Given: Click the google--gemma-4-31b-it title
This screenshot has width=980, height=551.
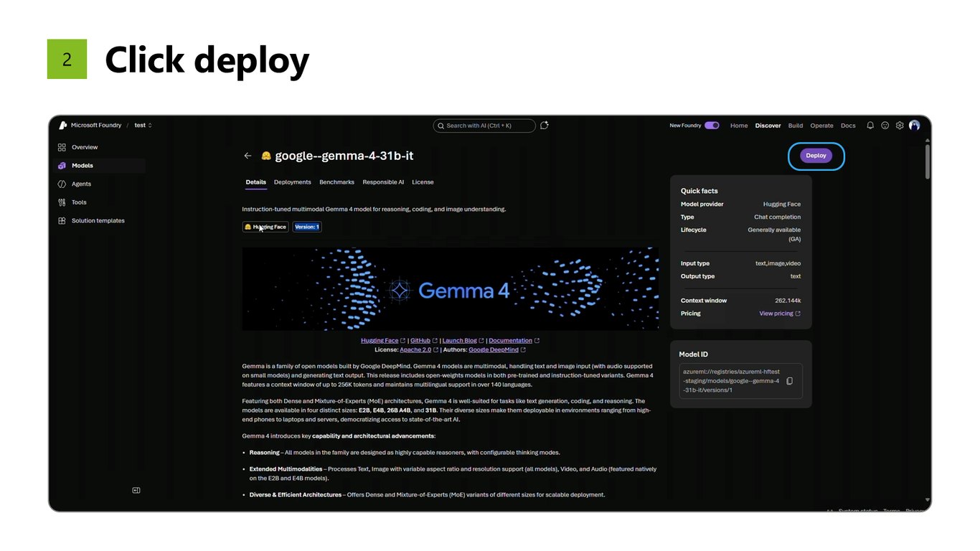Looking at the screenshot, I should click(x=344, y=156).
